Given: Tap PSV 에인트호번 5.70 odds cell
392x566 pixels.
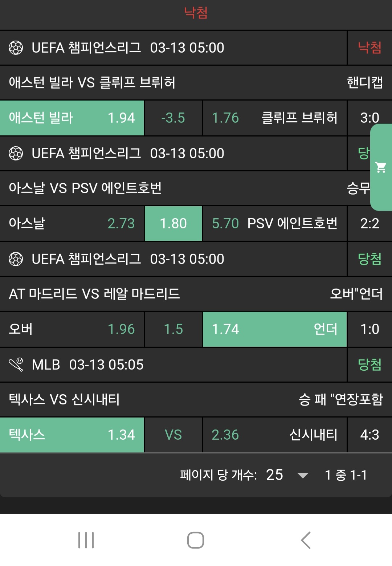Looking at the screenshot, I should [274, 224].
